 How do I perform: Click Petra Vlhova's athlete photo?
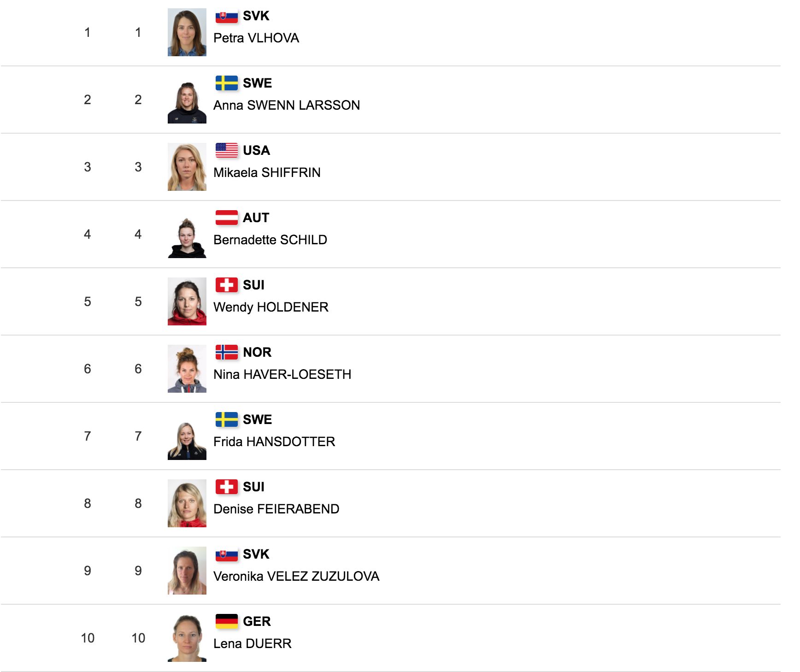click(187, 32)
